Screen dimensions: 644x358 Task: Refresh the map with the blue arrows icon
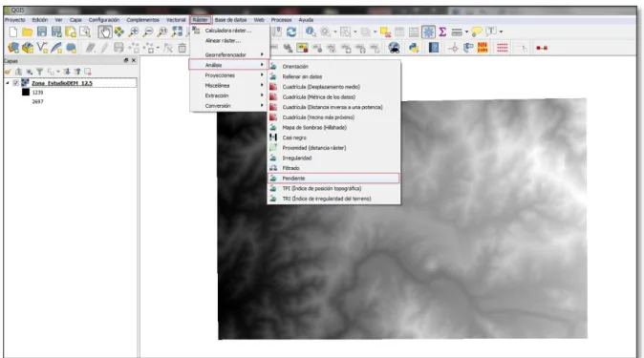pyautogui.click(x=291, y=32)
